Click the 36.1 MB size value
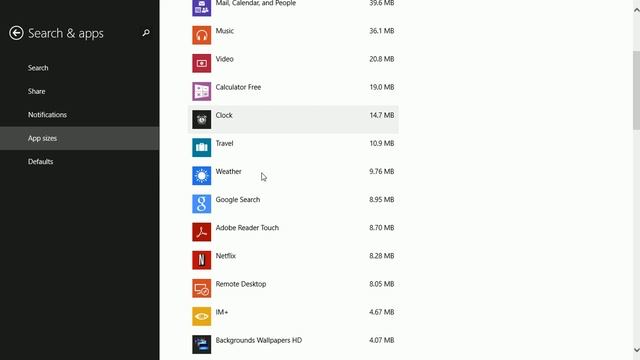This screenshot has height=360, width=640. (382, 31)
